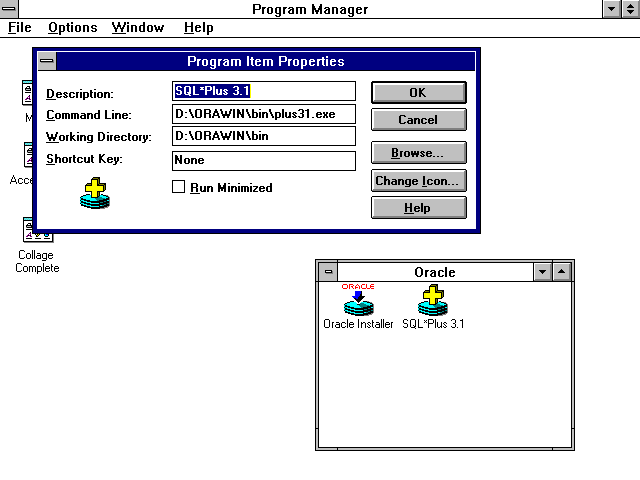Open the Window menu

click(138, 28)
